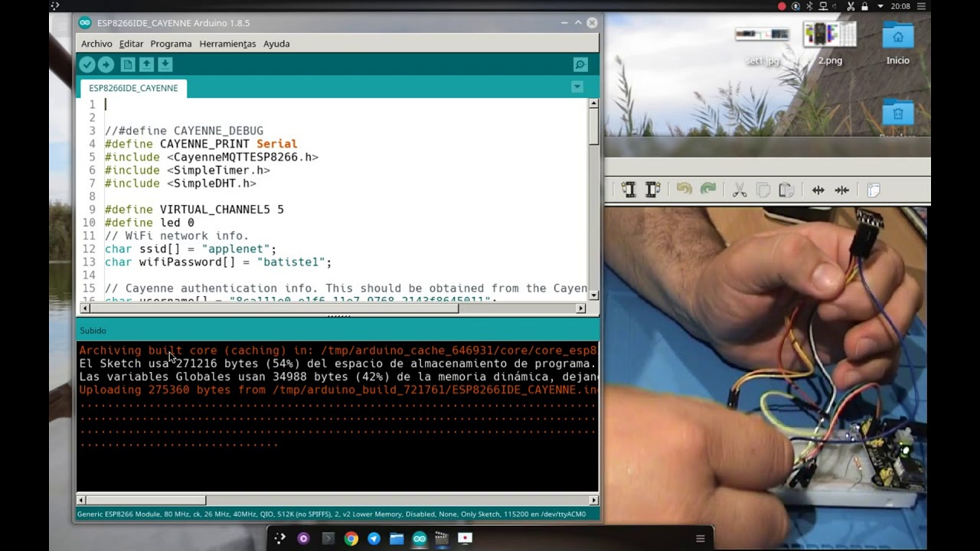
Task: Open the top panel hamburger menu
Action: click(x=922, y=6)
